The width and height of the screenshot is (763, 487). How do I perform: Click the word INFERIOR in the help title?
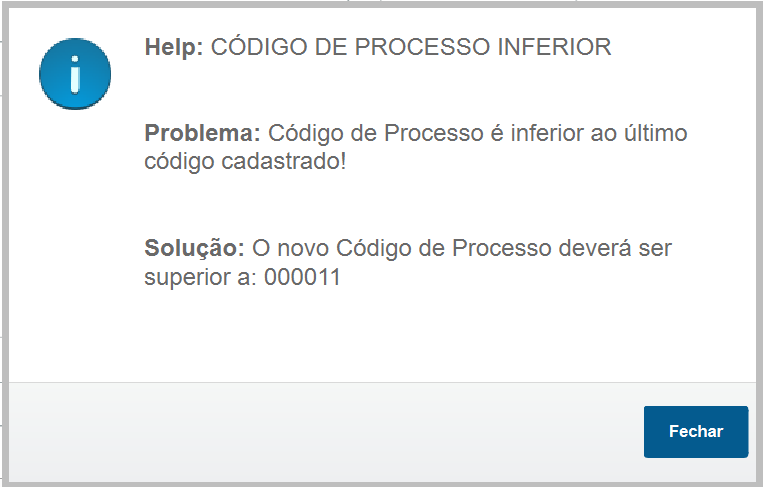pos(554,47)
